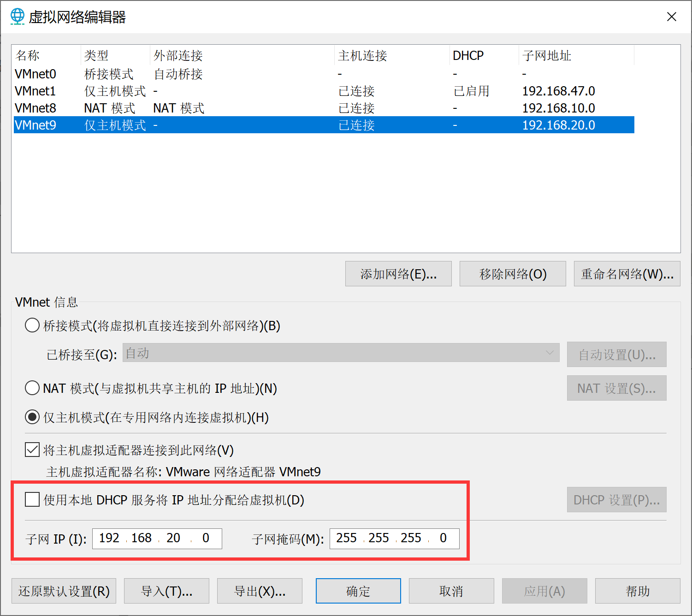Open DHCP 设置(P)... button
Screen dimensions: 692x616
[x=617, y=500]
